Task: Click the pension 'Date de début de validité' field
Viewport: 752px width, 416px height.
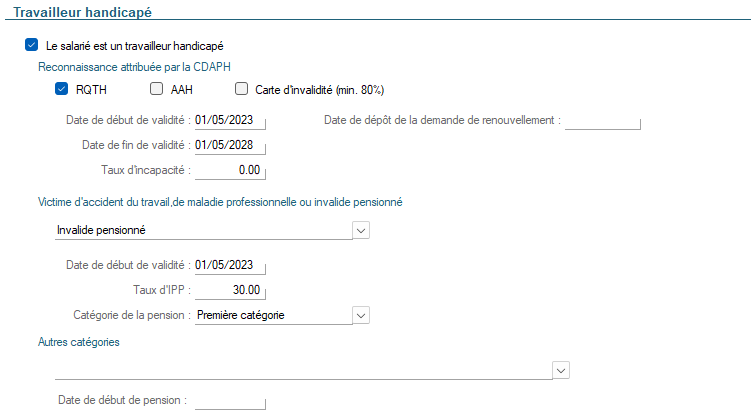Action: (x=230, y=265)
